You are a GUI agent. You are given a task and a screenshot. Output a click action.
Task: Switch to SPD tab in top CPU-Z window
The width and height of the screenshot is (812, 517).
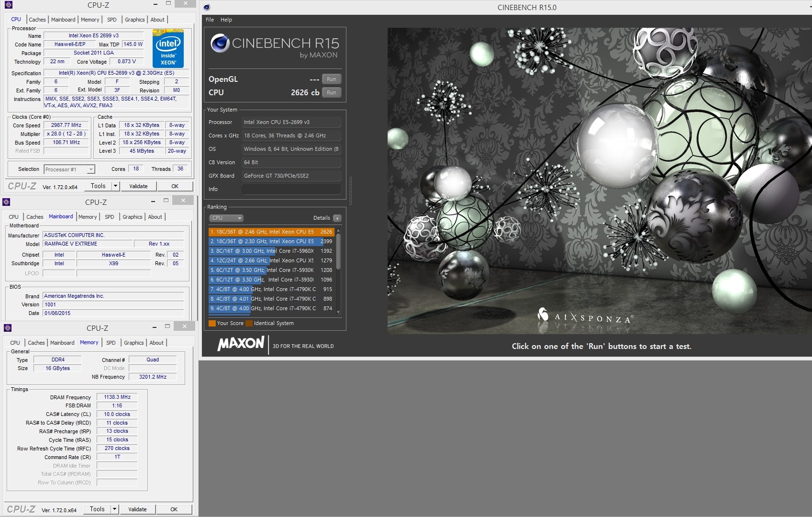point(112,20)
